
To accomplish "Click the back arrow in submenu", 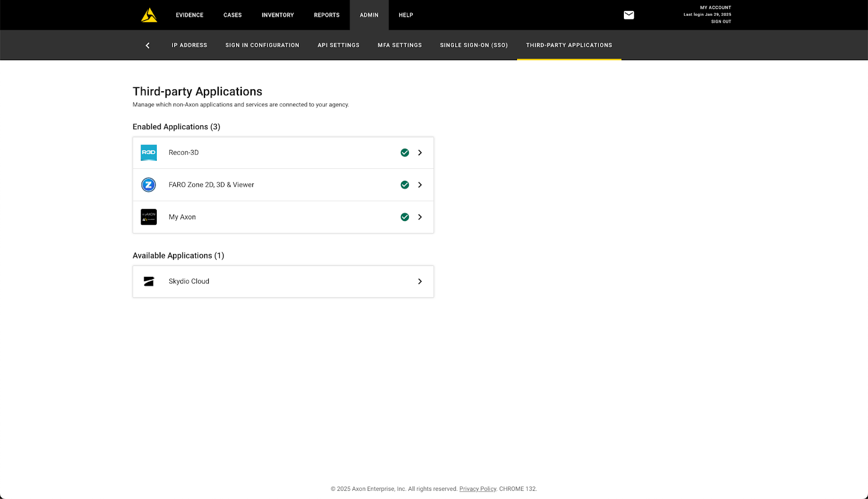I will [x=148, y=46].
